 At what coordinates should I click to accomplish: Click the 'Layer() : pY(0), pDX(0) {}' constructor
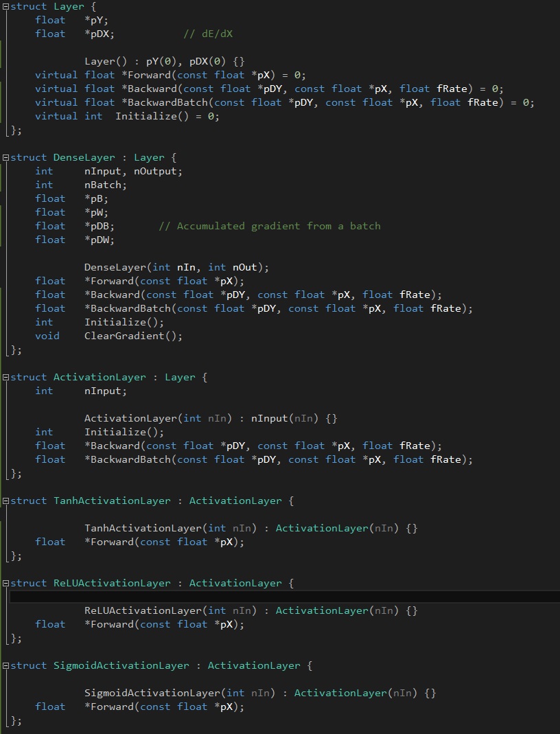pos(165,61)
